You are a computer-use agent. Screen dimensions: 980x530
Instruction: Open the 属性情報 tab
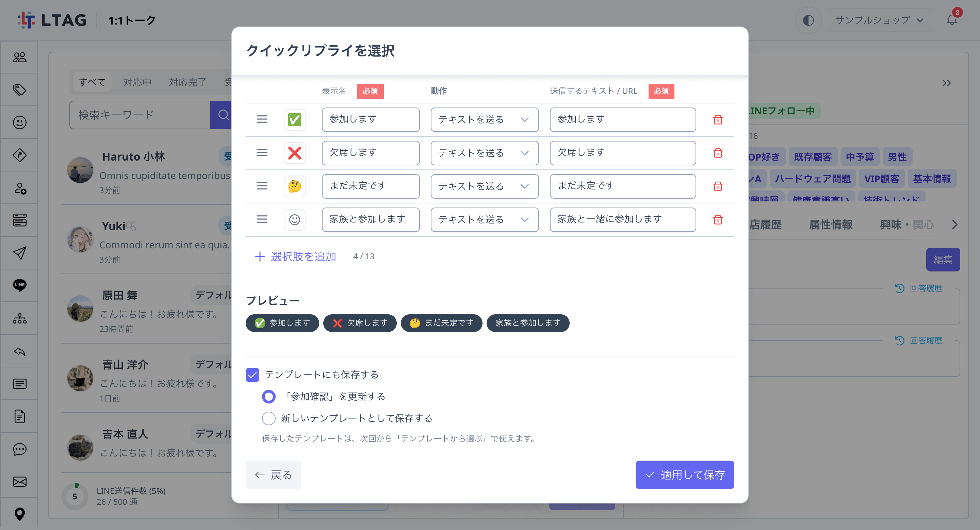coord(831,225)
